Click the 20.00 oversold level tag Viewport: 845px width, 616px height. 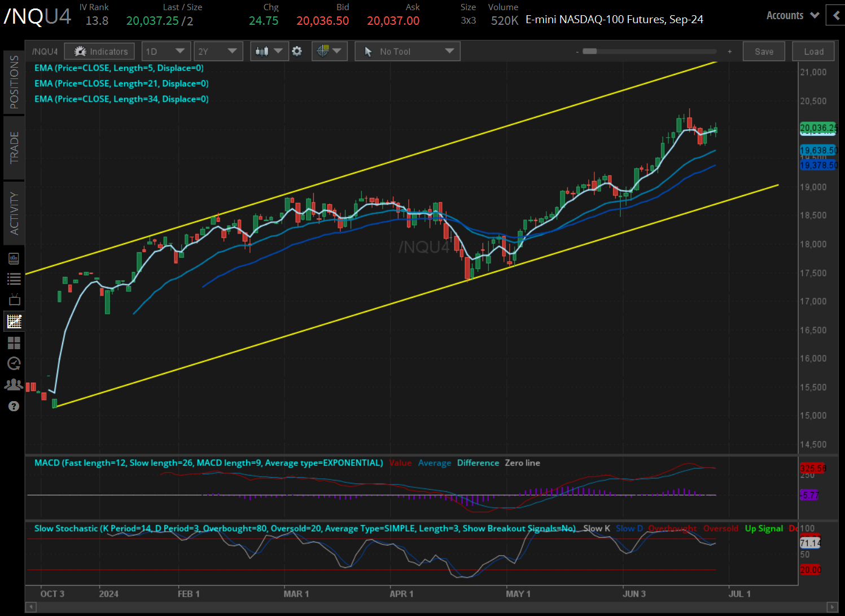pyautogui.click(x=810, y=570)
